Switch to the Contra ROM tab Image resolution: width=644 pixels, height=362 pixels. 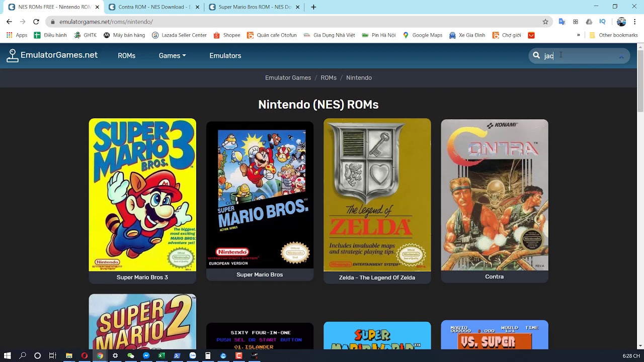point(154,7)
